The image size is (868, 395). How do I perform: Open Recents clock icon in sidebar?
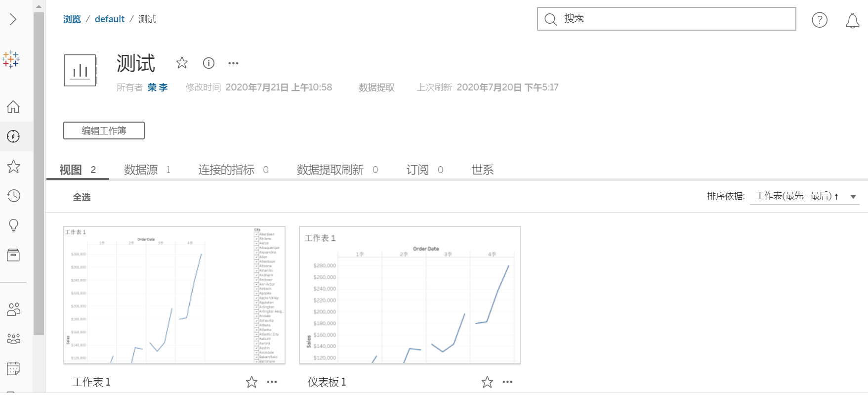[13, 196]
